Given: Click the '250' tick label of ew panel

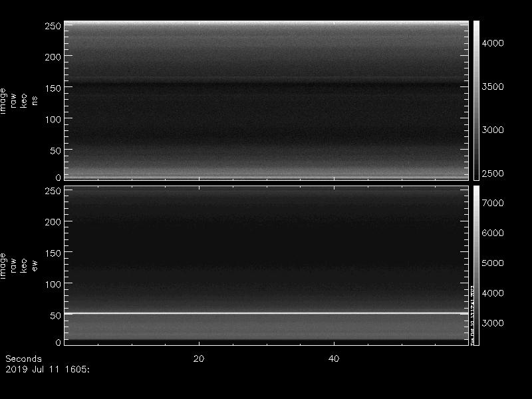Looking at the screenshot, I should [53, 191].
